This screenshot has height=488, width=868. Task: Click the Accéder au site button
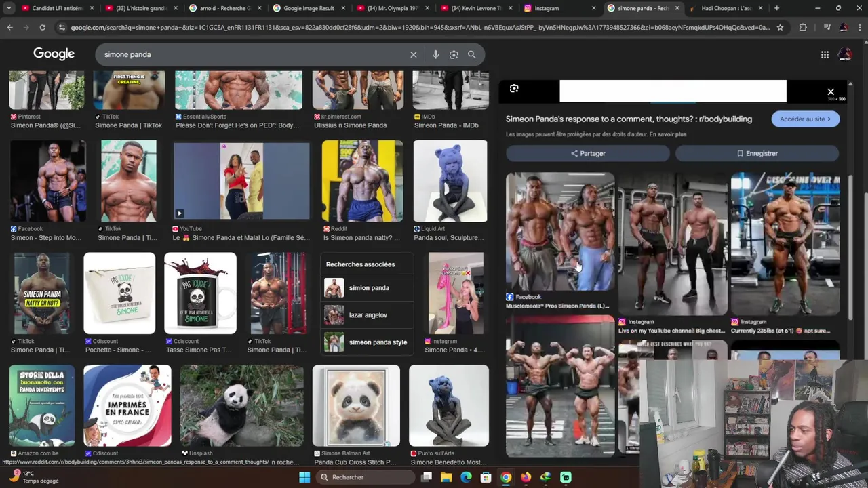[x=805, y=119]
